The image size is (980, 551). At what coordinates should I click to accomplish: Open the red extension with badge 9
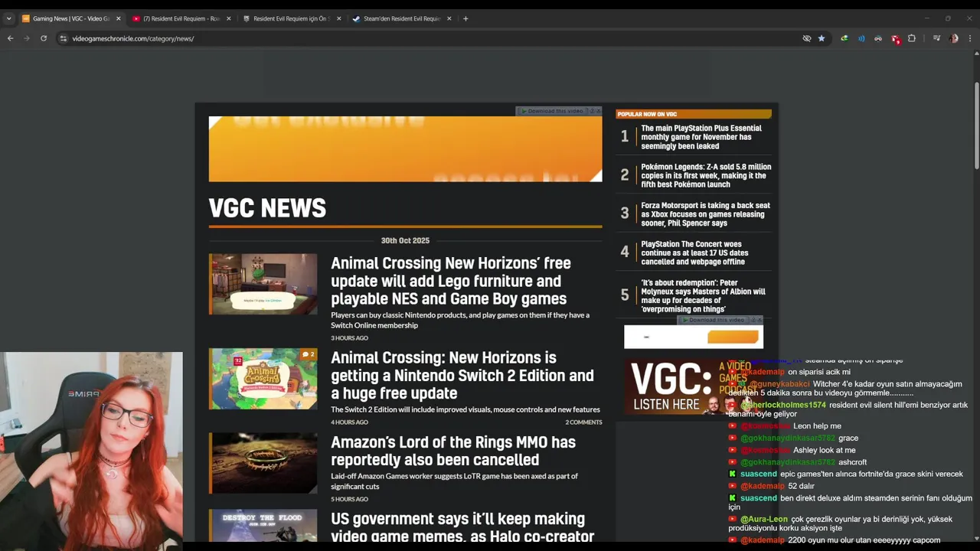pyautogui.click(x=895, y=38)
